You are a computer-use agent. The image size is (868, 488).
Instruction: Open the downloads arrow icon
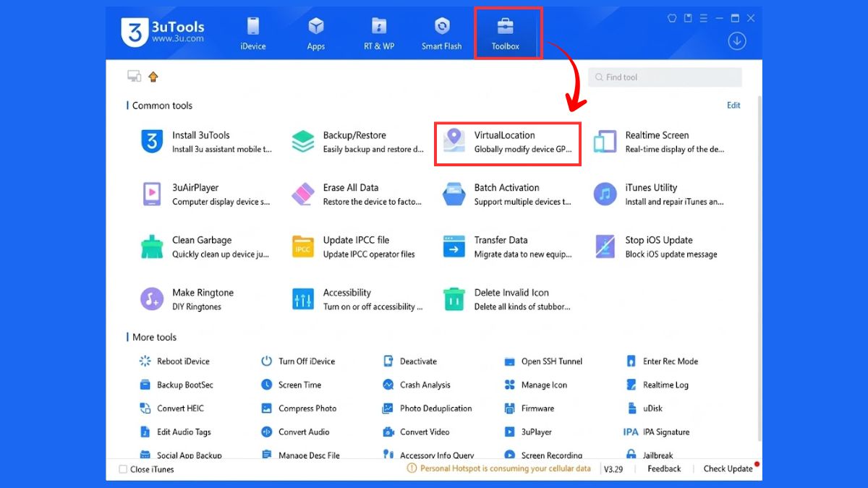(x=736, y=41)
